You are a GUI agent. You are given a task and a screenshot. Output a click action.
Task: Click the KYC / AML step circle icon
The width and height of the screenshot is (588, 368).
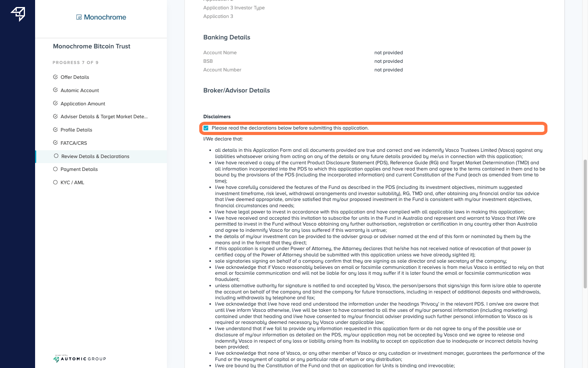tap(55, 182)
